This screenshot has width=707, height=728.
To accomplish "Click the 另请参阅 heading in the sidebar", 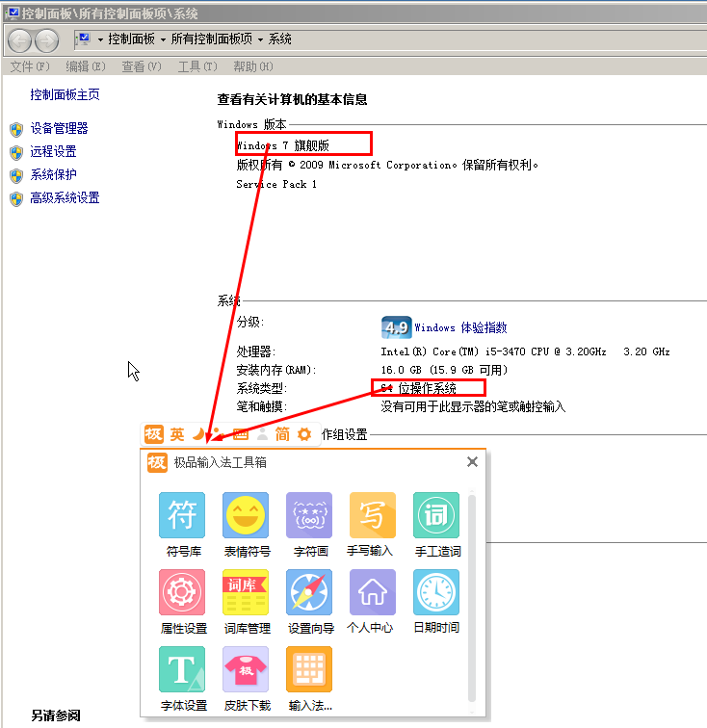I will coord(56,715).
